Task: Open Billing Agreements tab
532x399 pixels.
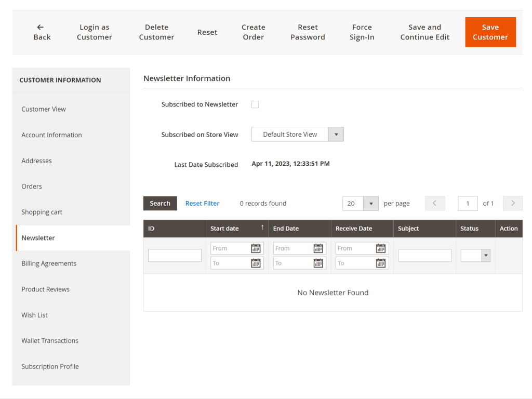Action: pyautogui.click(x=49, y=263)
